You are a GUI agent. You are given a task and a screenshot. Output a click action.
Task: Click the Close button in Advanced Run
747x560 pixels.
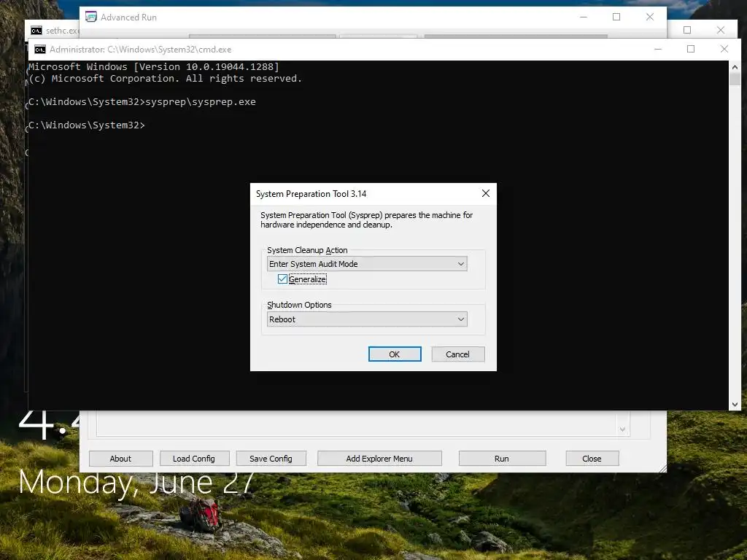coord(592,459)
